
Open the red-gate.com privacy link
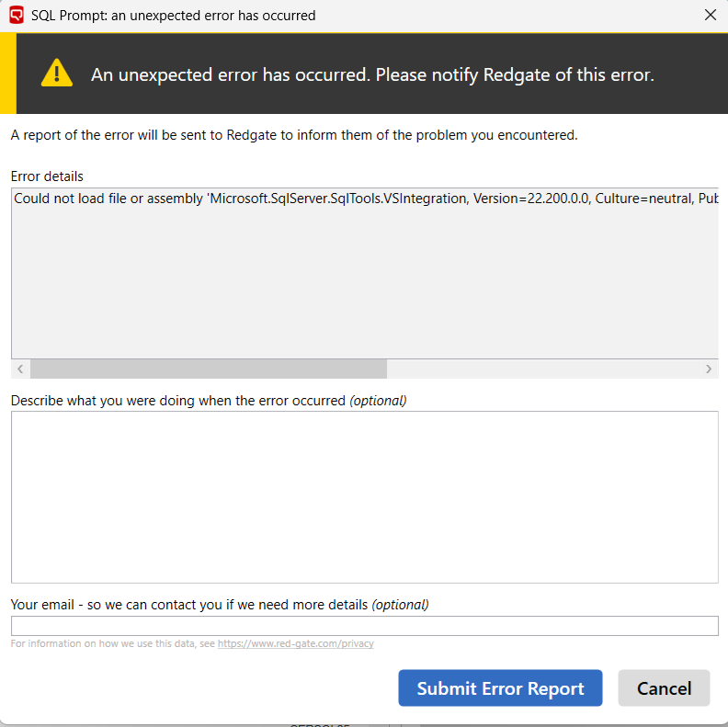(296, 643)
